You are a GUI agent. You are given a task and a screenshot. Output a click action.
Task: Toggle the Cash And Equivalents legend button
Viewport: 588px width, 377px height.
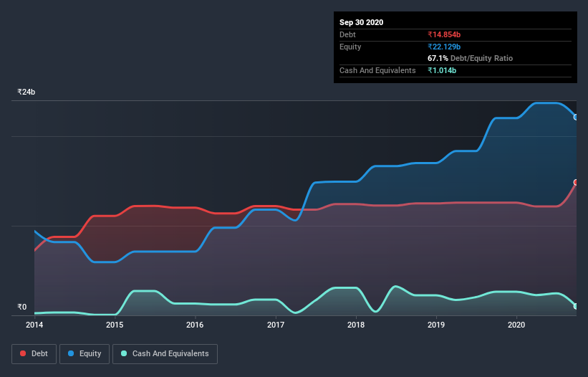(x=165, y=354)
